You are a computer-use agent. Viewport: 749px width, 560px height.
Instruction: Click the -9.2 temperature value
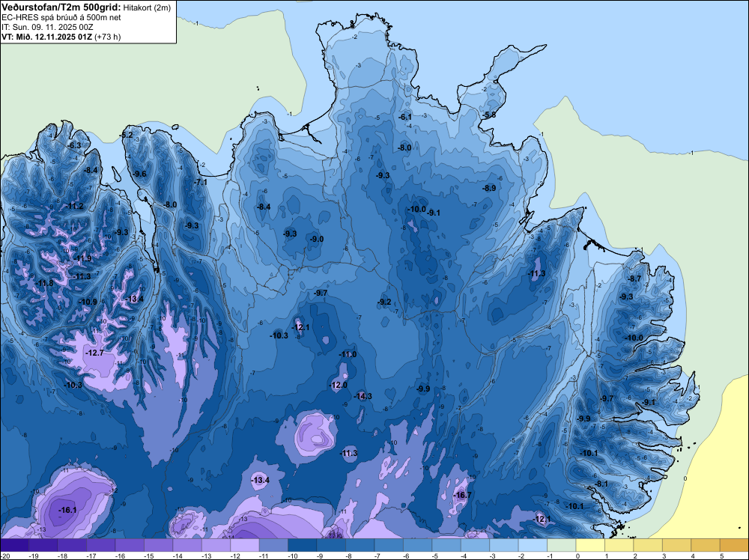[x=384, y=302]
